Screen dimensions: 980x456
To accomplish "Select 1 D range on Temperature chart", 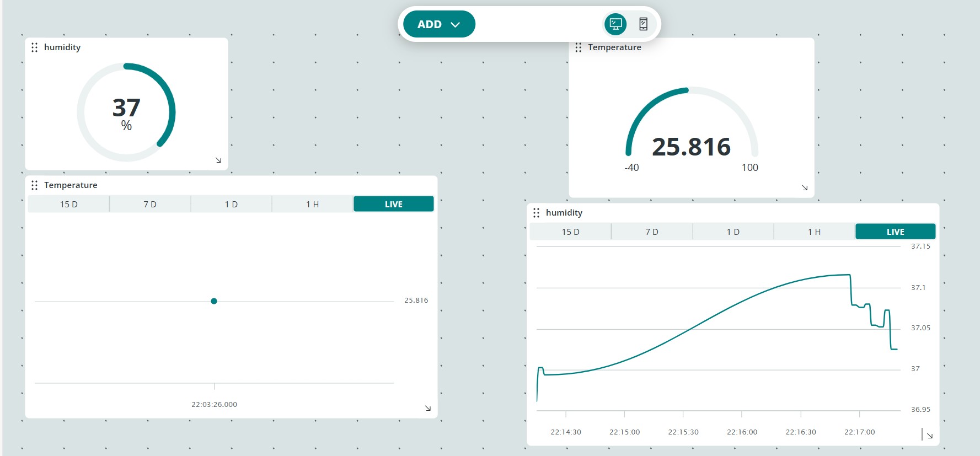I will (231, 204).
